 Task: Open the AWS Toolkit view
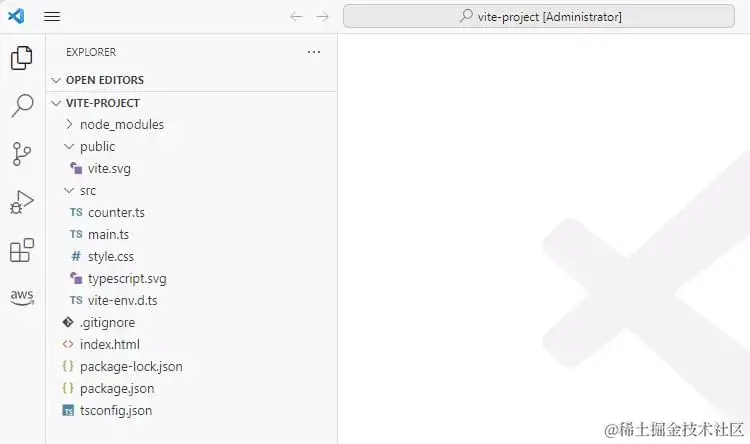click(x=22, y=297)
